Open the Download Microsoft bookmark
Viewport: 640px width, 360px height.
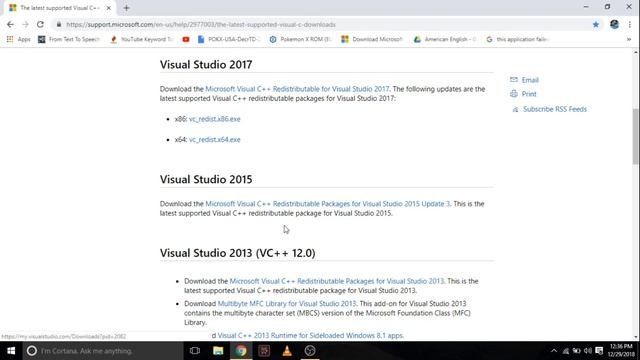point(372,39)
